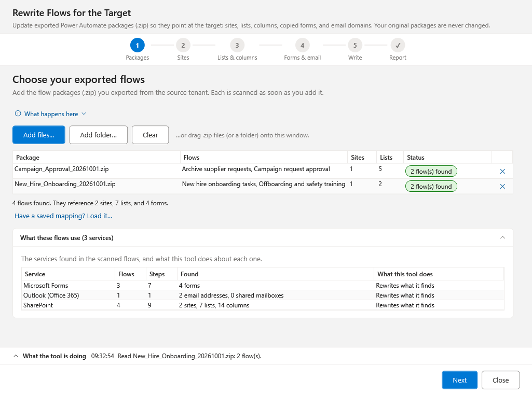Click Rewrites what it finds for SharePoint
Screen dimensions: 532x395
(x=405, y=305)
